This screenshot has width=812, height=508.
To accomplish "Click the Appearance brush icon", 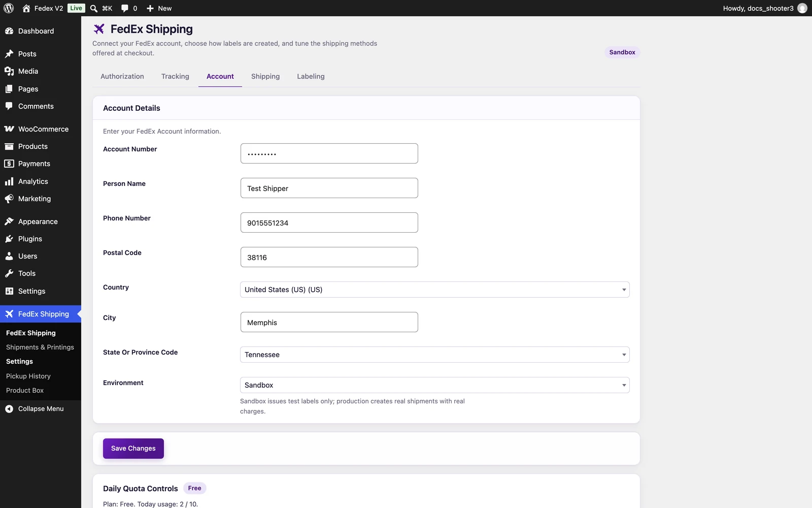I will (x=9, y=221).
